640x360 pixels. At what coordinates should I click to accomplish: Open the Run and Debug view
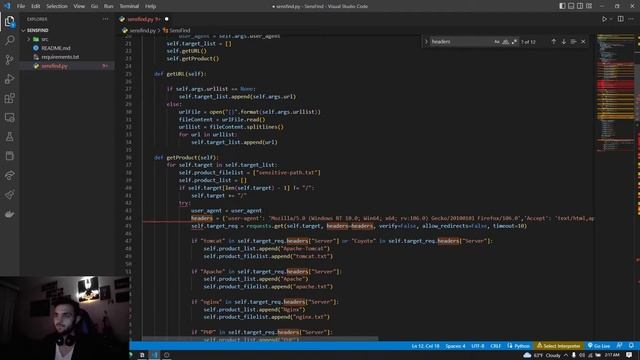coord(9,79)
